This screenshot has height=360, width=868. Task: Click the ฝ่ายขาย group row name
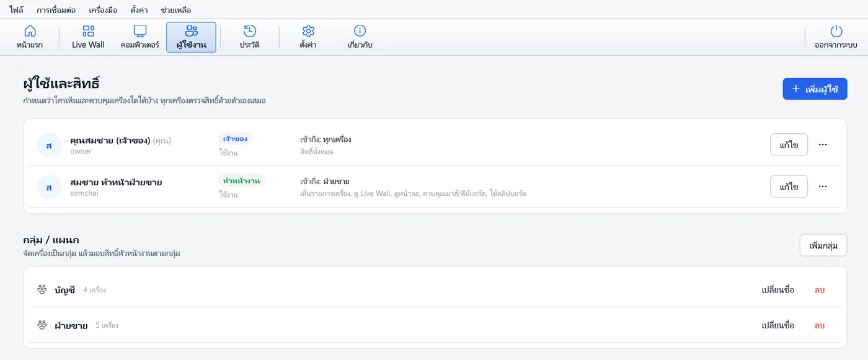pyautogui.click(x=71, y=325)
